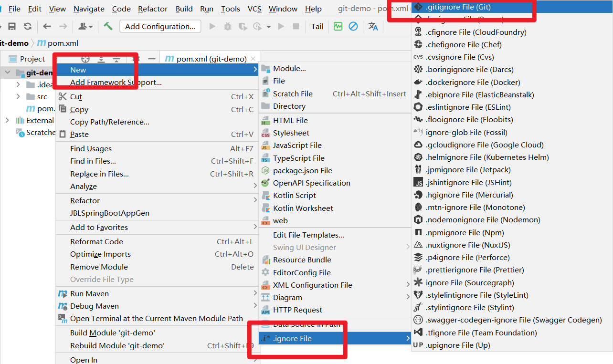Open the VCS menu
Screen dimensions: 613x364
[254, 9]
